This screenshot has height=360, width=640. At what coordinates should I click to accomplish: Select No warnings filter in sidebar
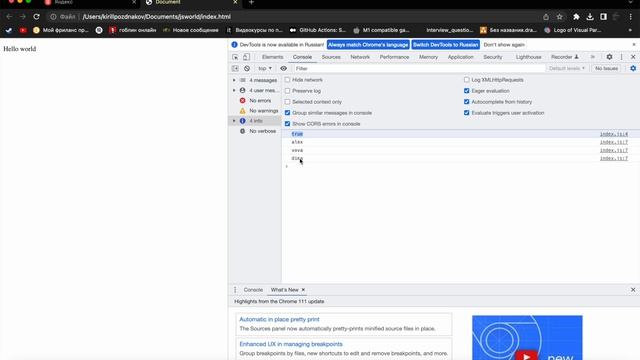tap(259, 111)
